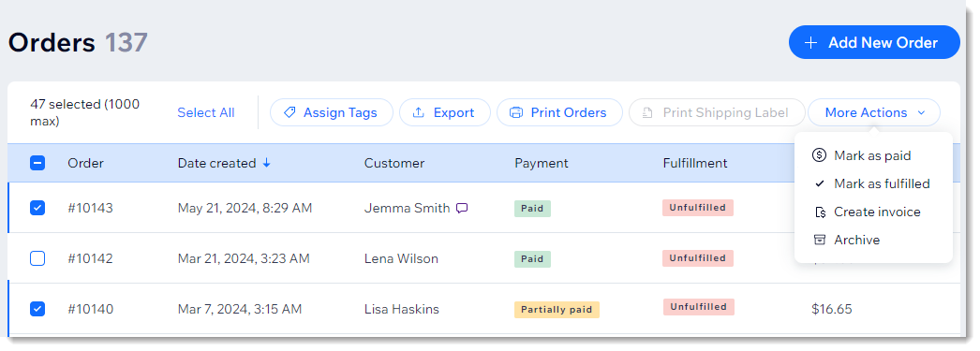Image resolution: width=980 pixels, height=351 pixels.
Task: Click the upload icon on Export
Action: point(420,113)
